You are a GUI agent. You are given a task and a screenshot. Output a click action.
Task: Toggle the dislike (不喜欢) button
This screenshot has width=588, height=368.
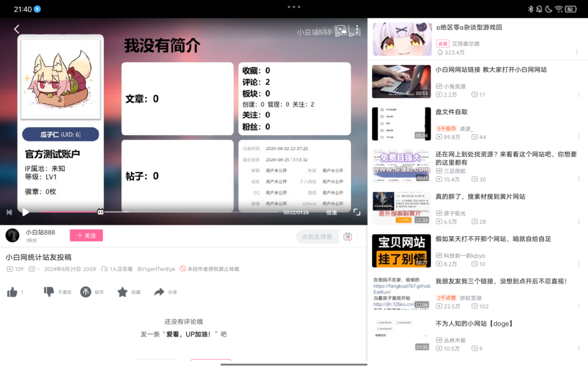[49, 292]
